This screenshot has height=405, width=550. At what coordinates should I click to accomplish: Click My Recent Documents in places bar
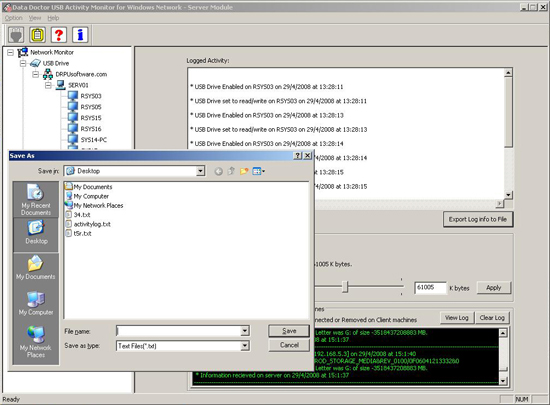36,200
